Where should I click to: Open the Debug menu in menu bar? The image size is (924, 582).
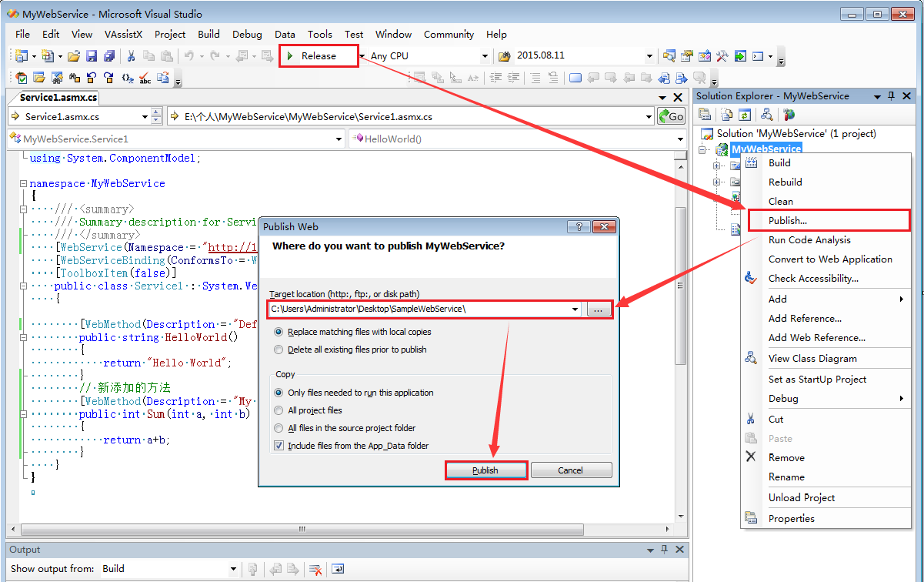(x=247, y=34)
